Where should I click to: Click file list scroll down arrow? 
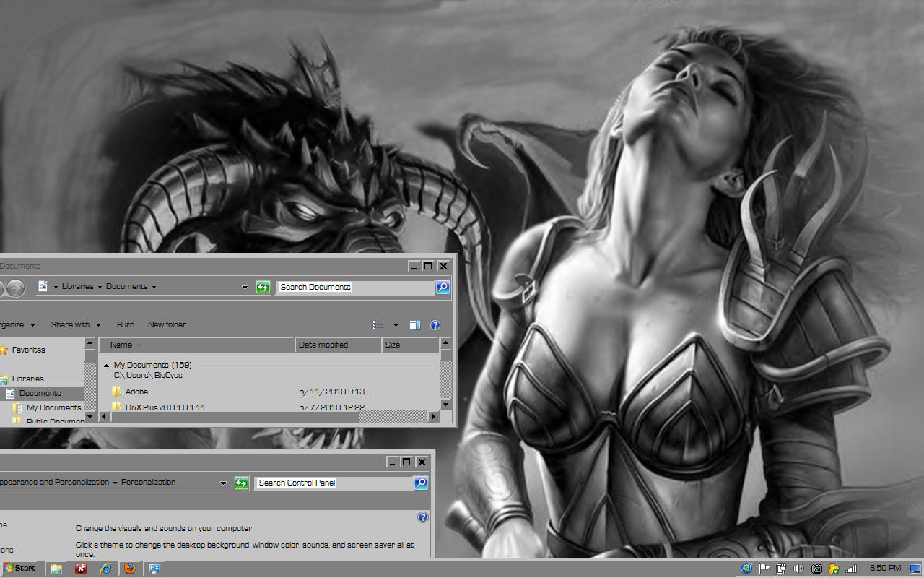point(445,405)
